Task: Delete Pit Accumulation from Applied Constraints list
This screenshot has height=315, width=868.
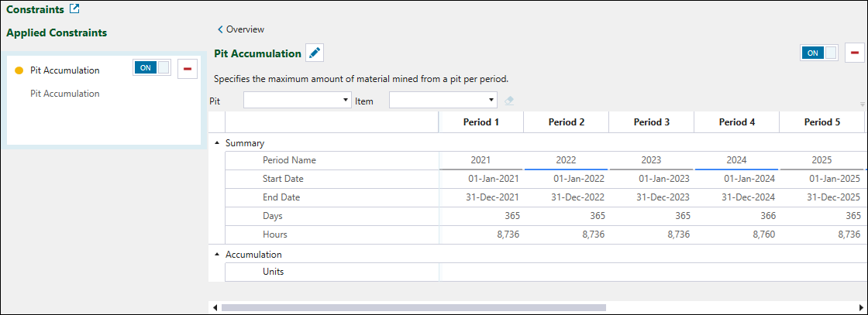Action: [187, 69]
